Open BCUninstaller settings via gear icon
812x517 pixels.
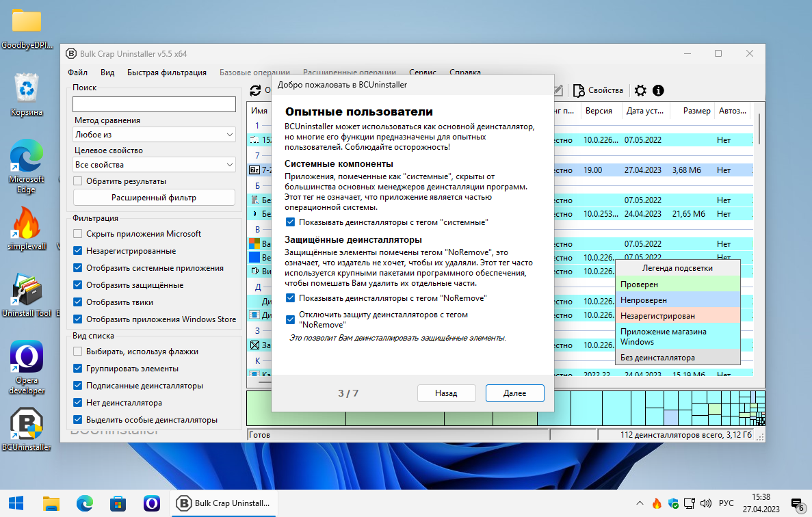click(x=640, y=90)
